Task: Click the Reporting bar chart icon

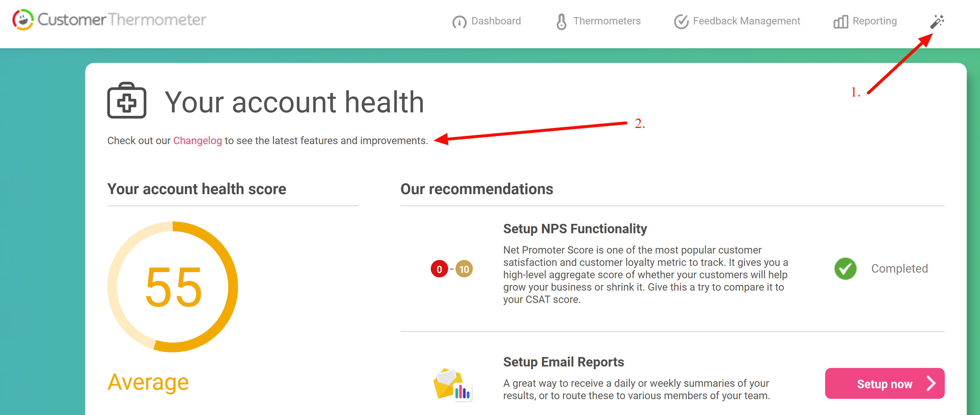Action: 840,22
